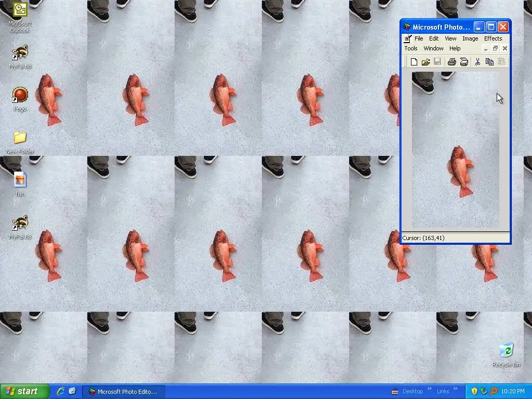
Task: Select the MyPal 68 shortcut below the fish file
Action: tap(20, 228)
